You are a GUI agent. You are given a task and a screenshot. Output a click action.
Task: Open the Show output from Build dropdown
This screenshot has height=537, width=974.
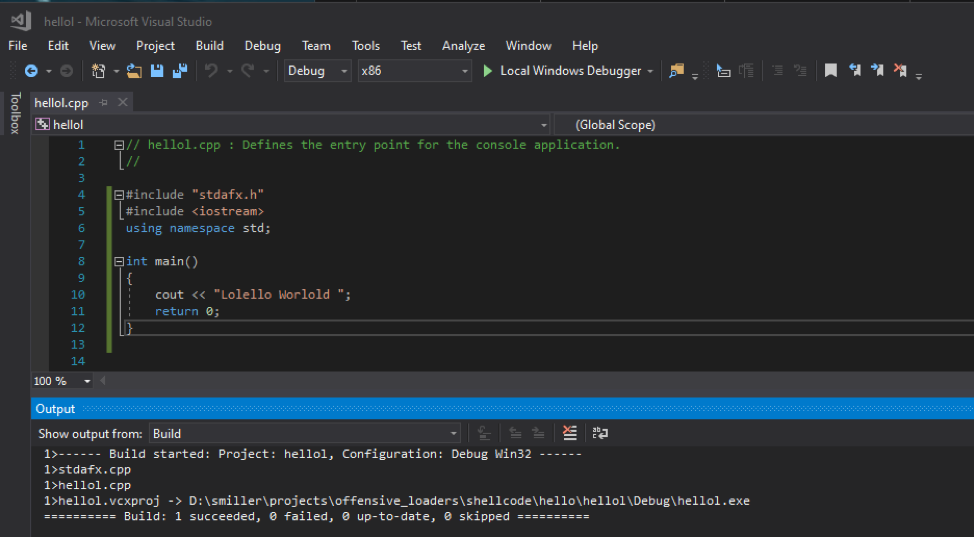(x=305, y=434)
